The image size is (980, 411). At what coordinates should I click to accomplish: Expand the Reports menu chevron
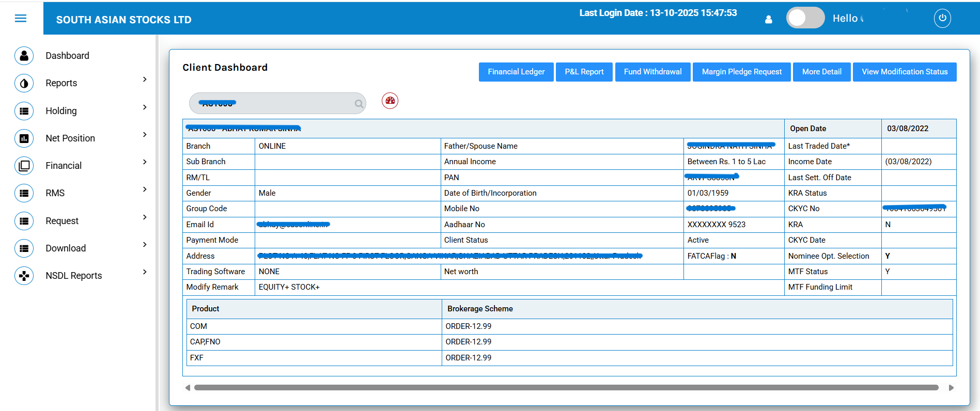(145, 80)
